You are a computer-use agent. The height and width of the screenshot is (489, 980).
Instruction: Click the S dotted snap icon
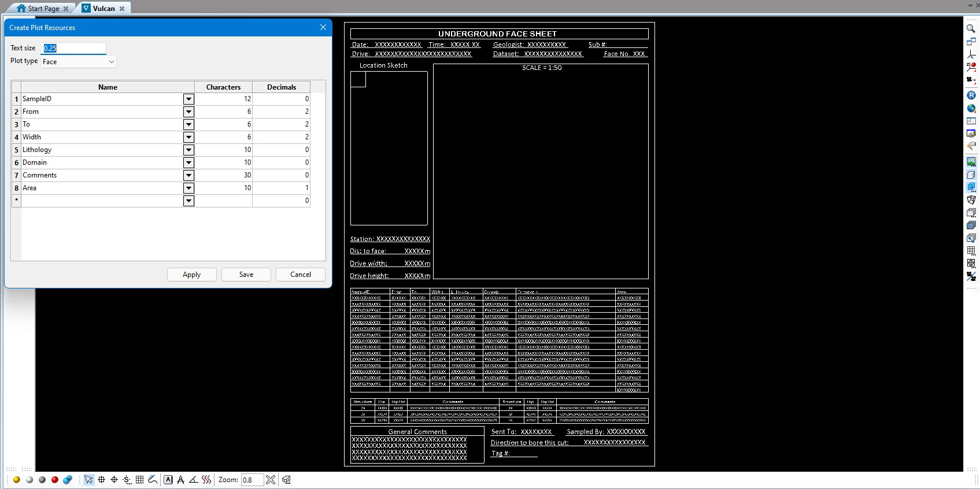[x=127, y=480]
